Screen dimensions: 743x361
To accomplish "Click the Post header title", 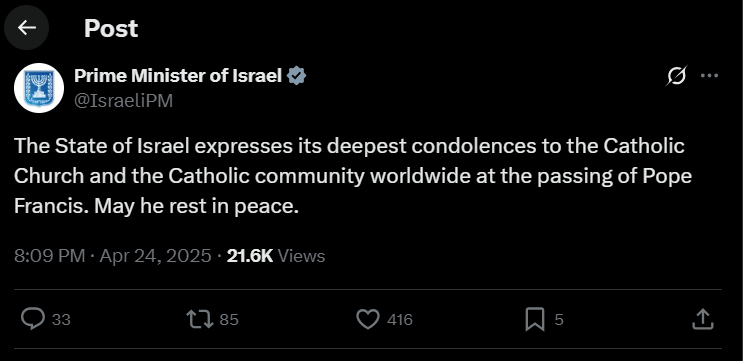I will tap(111, 28).
